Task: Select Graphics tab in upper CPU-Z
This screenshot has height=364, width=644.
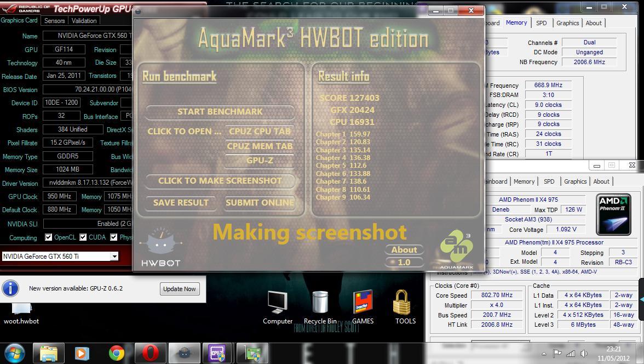Action: 567,23
